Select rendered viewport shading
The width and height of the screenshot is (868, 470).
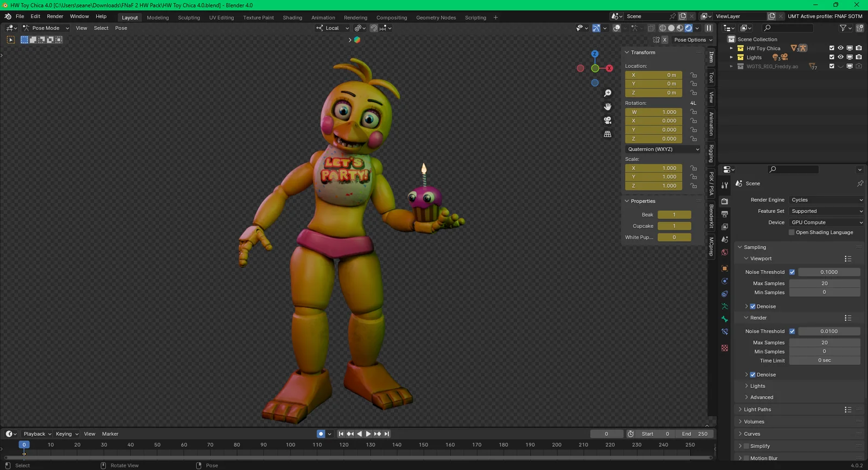pyautogui.click(x=688, y=28)
